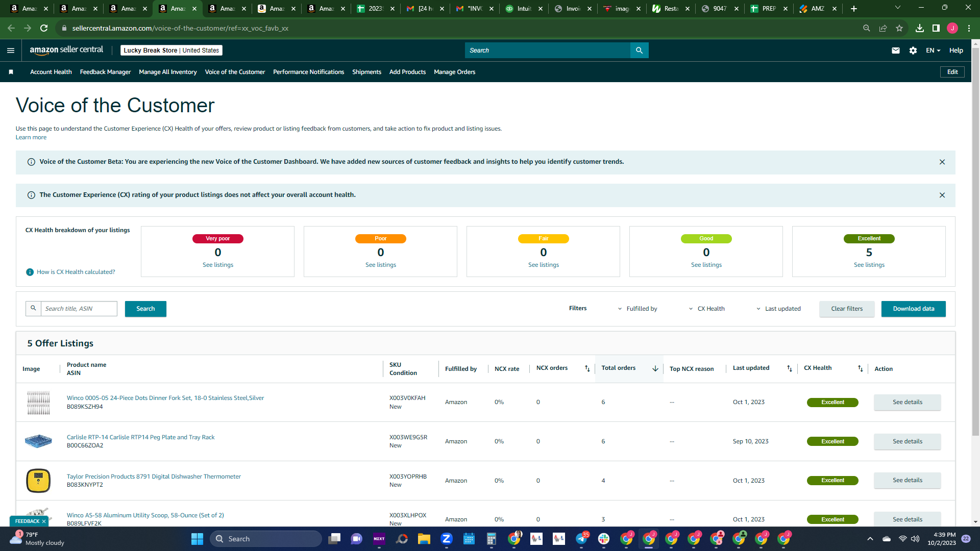Open the Windows Start menu
The image size is (980, 551).
[197, 539]
